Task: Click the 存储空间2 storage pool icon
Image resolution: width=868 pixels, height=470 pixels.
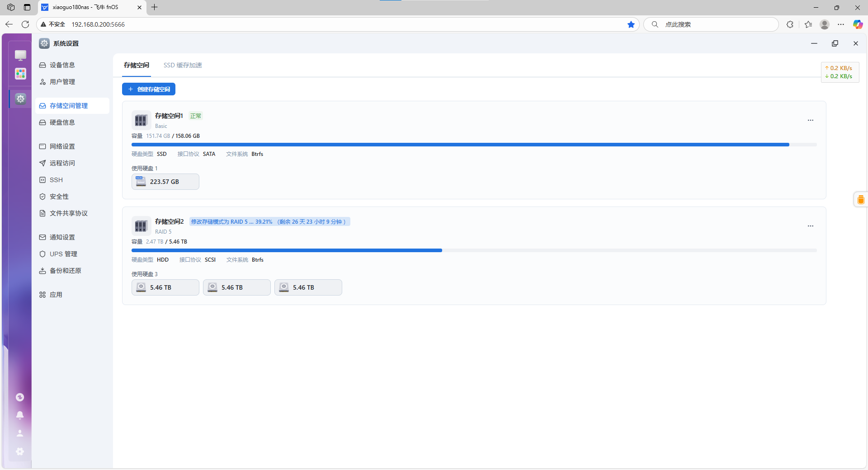Action: (141, 226)
